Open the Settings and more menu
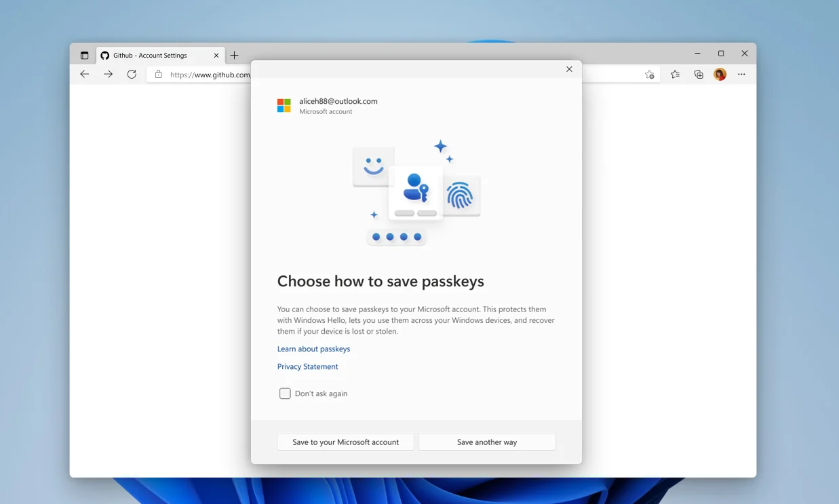Image resolution: width=839 pixels, height=504 pixels. 741,74
